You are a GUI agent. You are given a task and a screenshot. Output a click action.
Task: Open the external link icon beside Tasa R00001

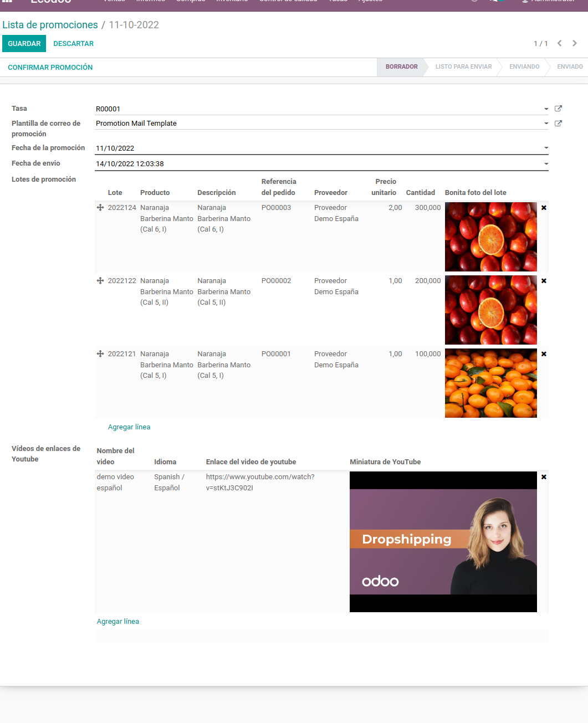[558, 109]
